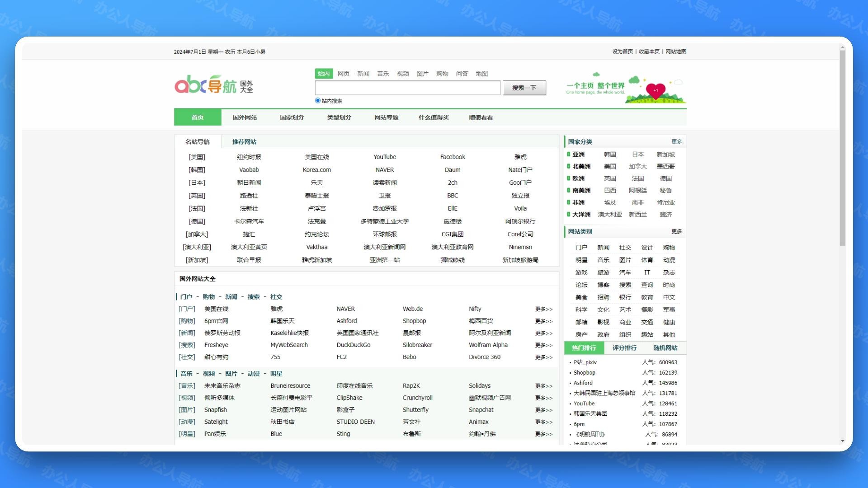Click the green icon beside 亚洲
The width and height of the screenshot is (868, 488).
pos(569,155)
